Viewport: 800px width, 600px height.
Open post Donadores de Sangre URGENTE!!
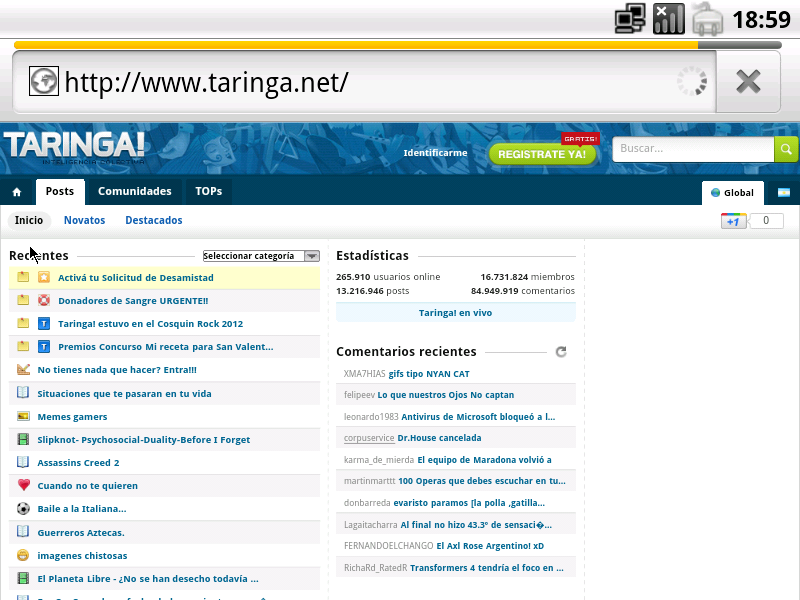[x=133, y=301]
